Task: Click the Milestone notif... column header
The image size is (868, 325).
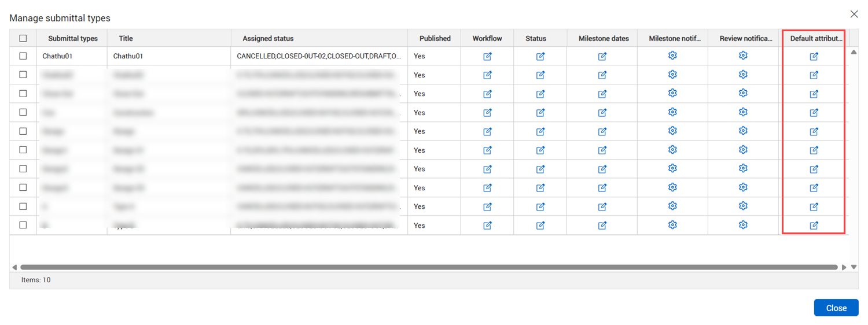Action: pyautogui.click(x=675, y=38)
